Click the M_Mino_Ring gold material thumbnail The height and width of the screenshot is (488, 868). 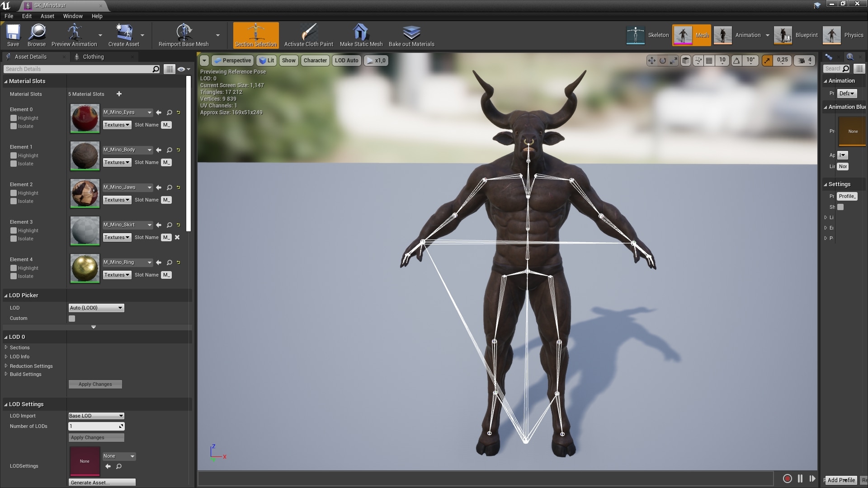pyautogui.click(x=85, y=268)
